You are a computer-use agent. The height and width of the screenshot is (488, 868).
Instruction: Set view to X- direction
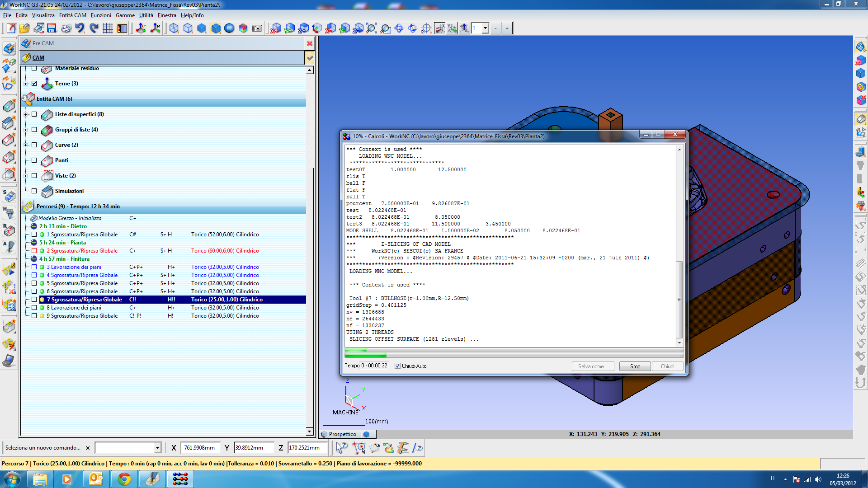point(330,28)
